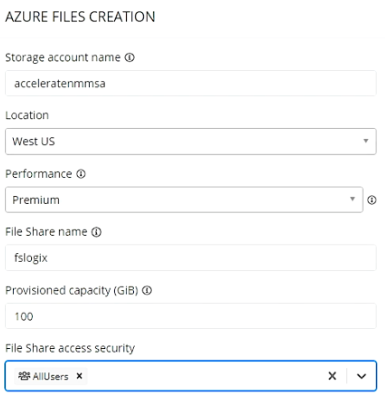Click the File Share access security label
This screenshot has height=399, width=385.
coord(70,348)
